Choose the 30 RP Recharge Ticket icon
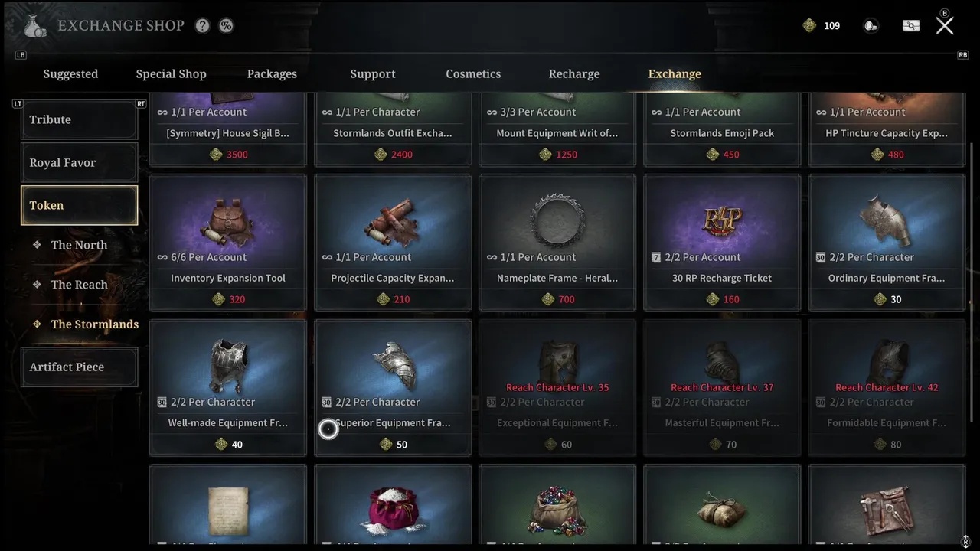 click(x=722, y=218)
